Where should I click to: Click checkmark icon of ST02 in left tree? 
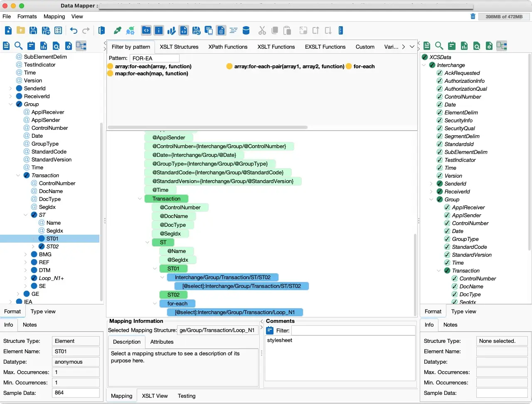(42, 246)
